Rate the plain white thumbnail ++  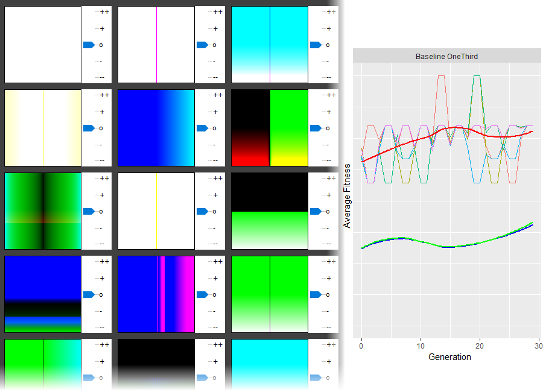[x=104, y=12]
